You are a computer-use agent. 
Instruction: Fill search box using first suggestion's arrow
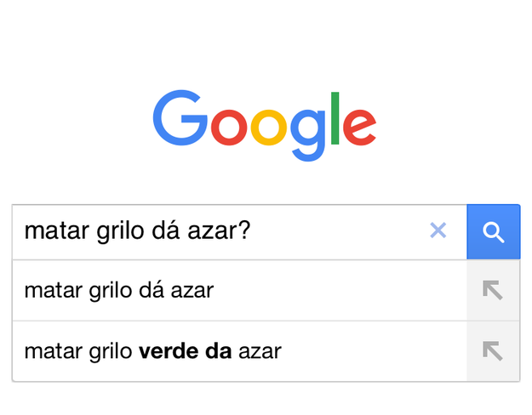tap(493, 290)
